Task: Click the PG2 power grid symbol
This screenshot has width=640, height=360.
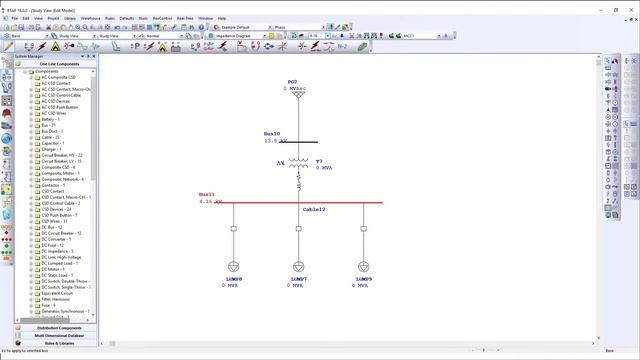Action: tap(298, 95)
